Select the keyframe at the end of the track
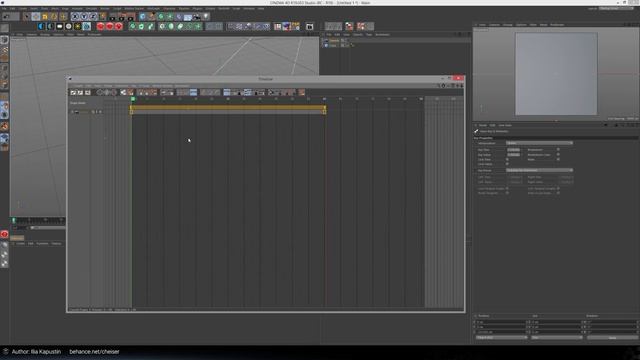The image size is (640, 360). pyautogui.click(x=324, y=111)
